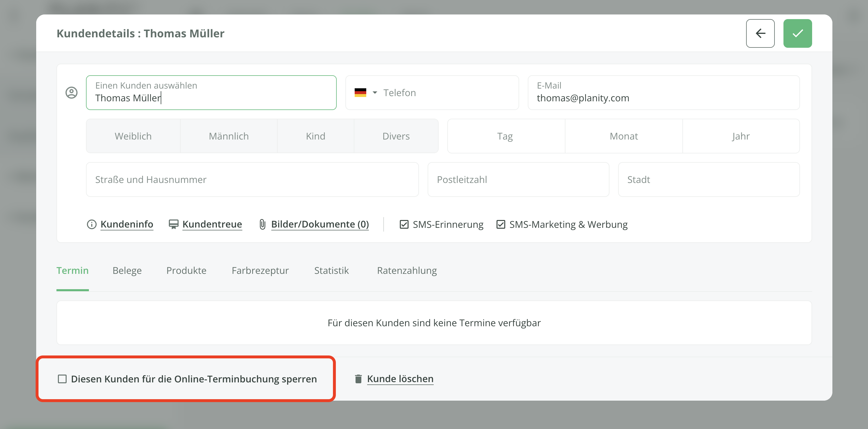
Task: Click the customer profile avatar icon
Action: point(72,93)
